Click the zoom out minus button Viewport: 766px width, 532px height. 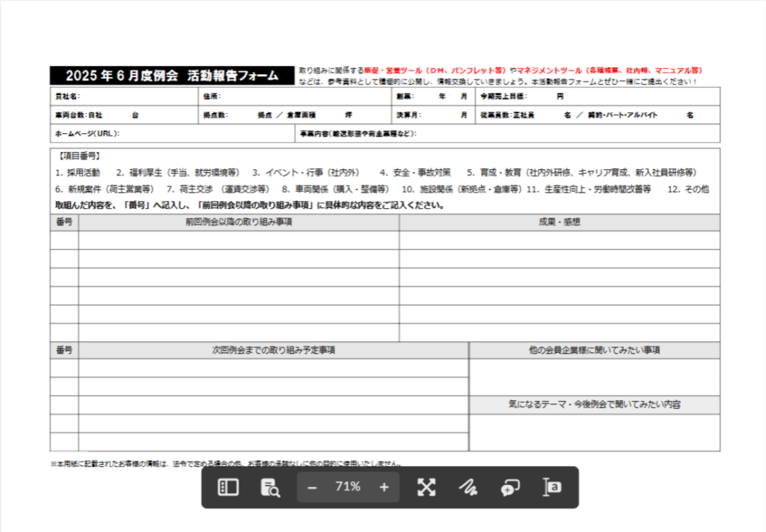click(x=313, y=487)
